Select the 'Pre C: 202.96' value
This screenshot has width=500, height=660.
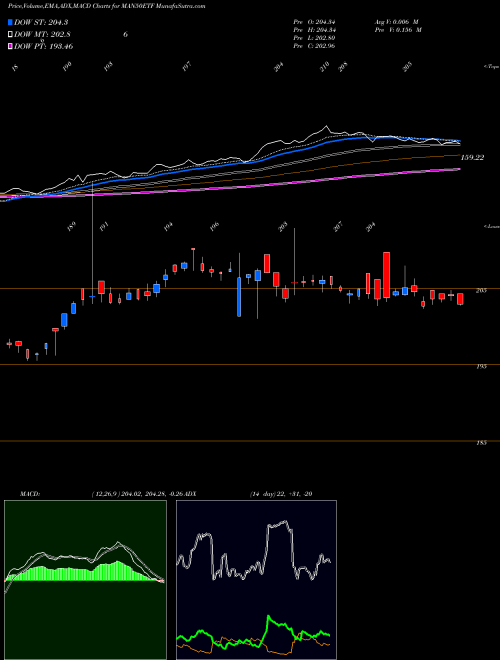[x=314, y=46]
